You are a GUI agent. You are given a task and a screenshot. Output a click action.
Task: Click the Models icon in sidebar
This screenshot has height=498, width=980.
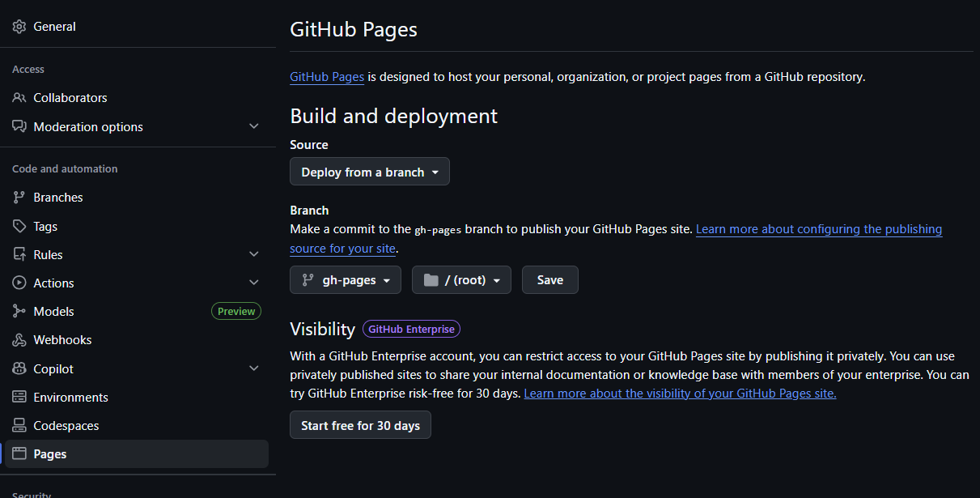19,312
